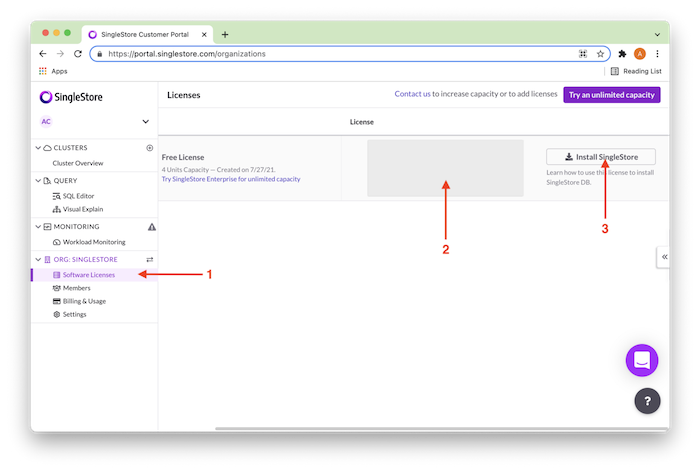Open Billing & Usage
Screen dimensions: 700x472
79,301
